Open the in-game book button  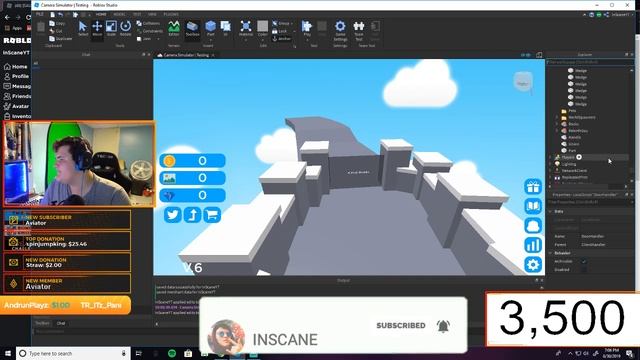(533, 206)
